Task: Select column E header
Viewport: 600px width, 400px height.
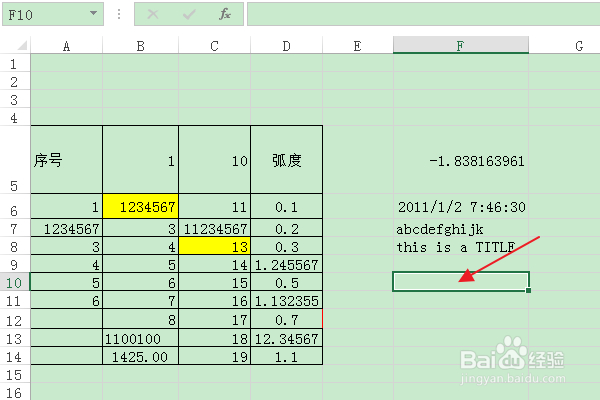Action: [358, 46]
